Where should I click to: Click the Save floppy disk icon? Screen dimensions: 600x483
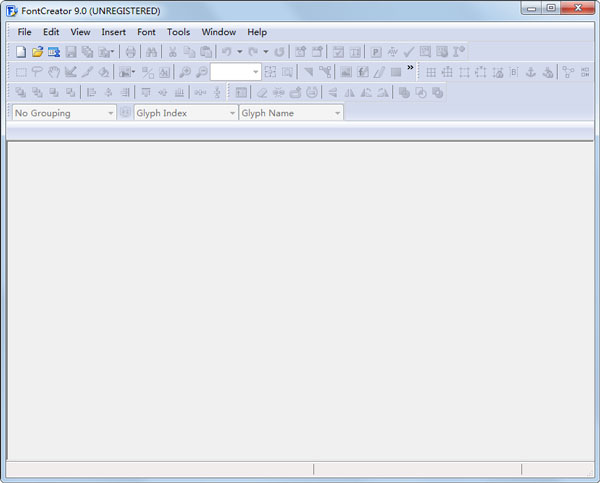click(x=71, y=52)
